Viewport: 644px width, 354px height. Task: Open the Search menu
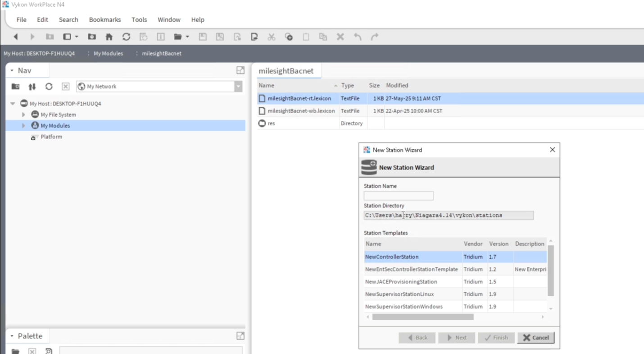(x=68, y=20)
